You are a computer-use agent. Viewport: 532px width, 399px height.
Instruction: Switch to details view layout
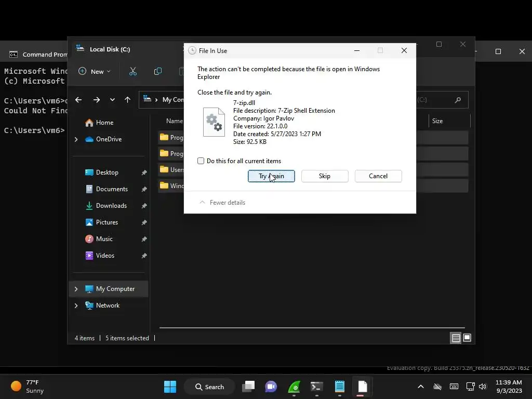tap(456, 338)
